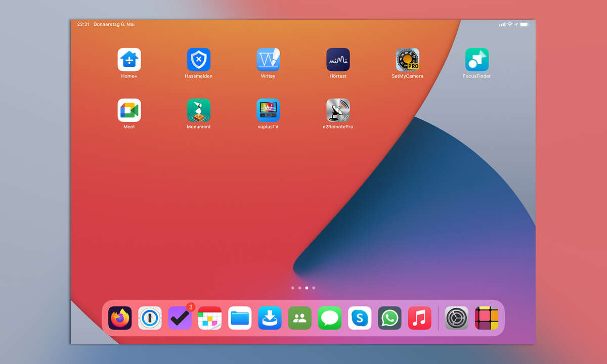Tap the 22:21 clock in status bar
Screen dimensions: 607x364
83,24
